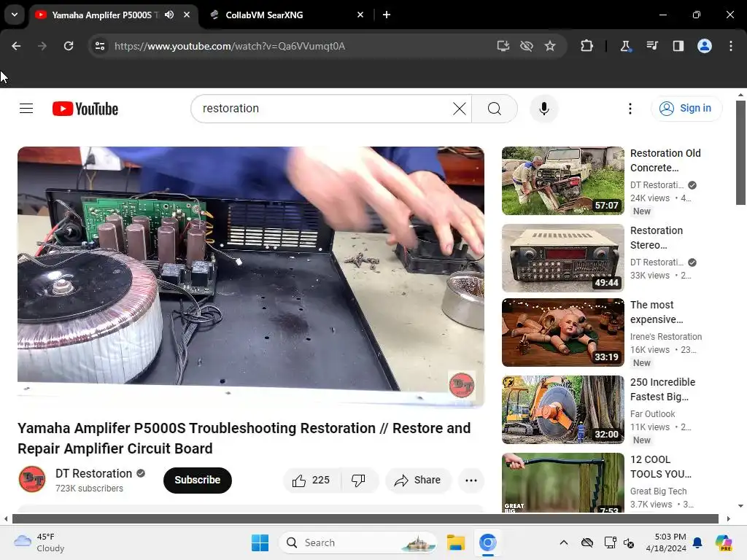View site information icon in address bar

(x=99, y=46)
